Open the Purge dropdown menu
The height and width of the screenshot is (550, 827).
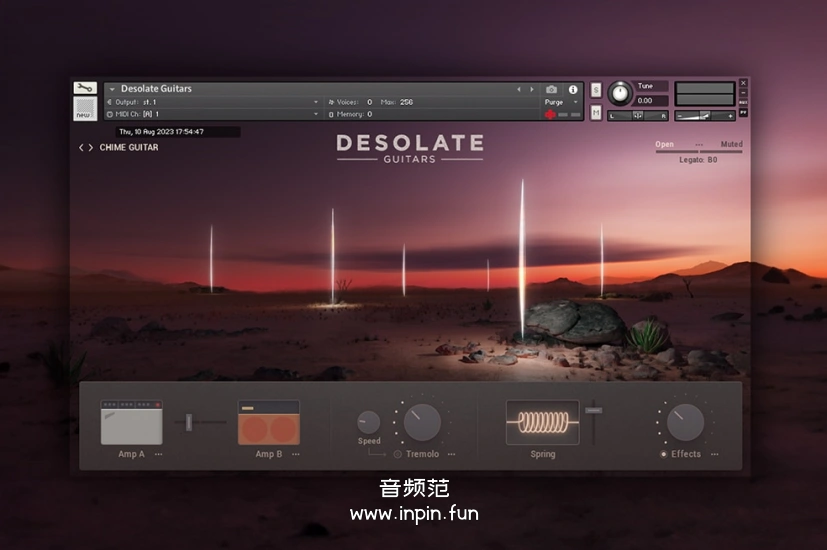562,102
